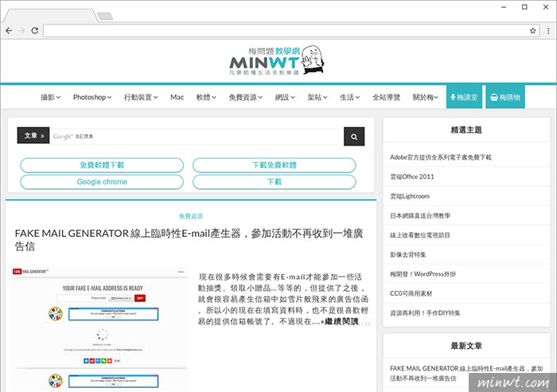Viewport: 557px width, 392px height.
Task: Open the FAKE MAIL GENERATOR article title
Action: 189,239
